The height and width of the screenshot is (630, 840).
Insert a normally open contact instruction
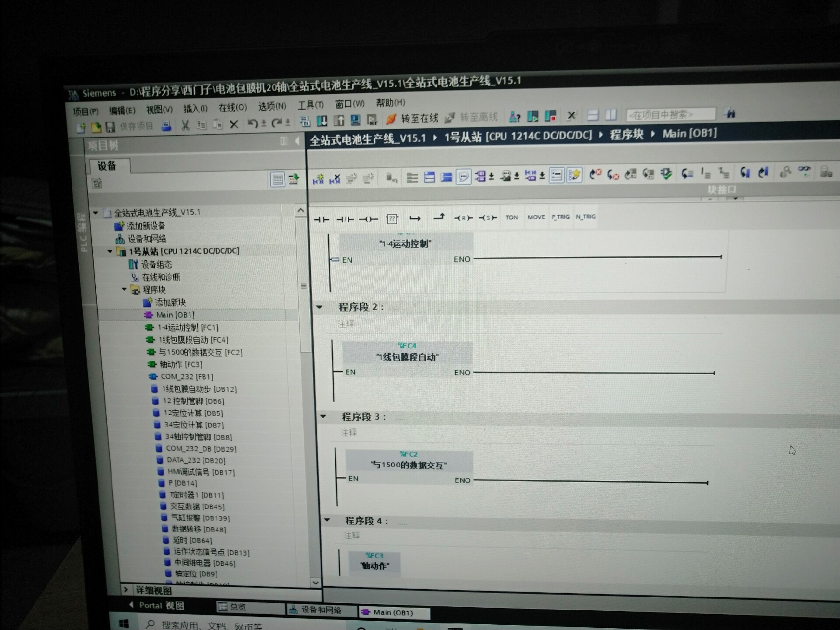[322, 219]
